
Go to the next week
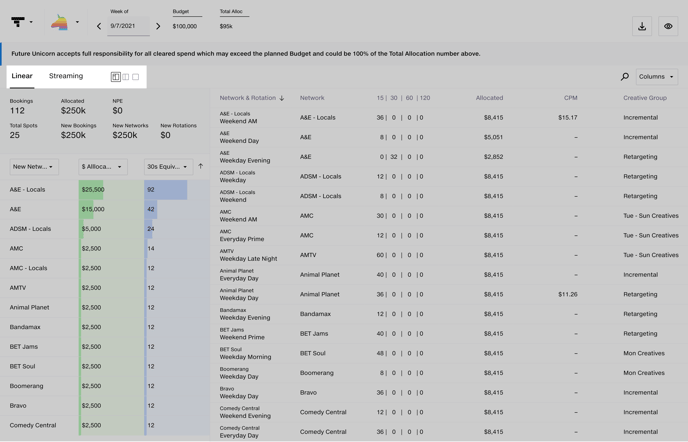(x=158, y=26)
